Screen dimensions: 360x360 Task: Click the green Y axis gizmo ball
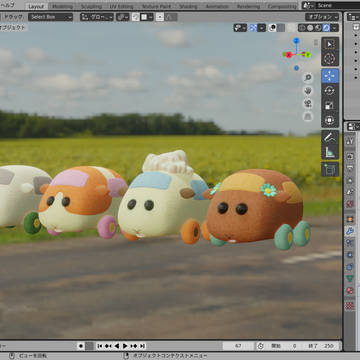coord(308,54)
